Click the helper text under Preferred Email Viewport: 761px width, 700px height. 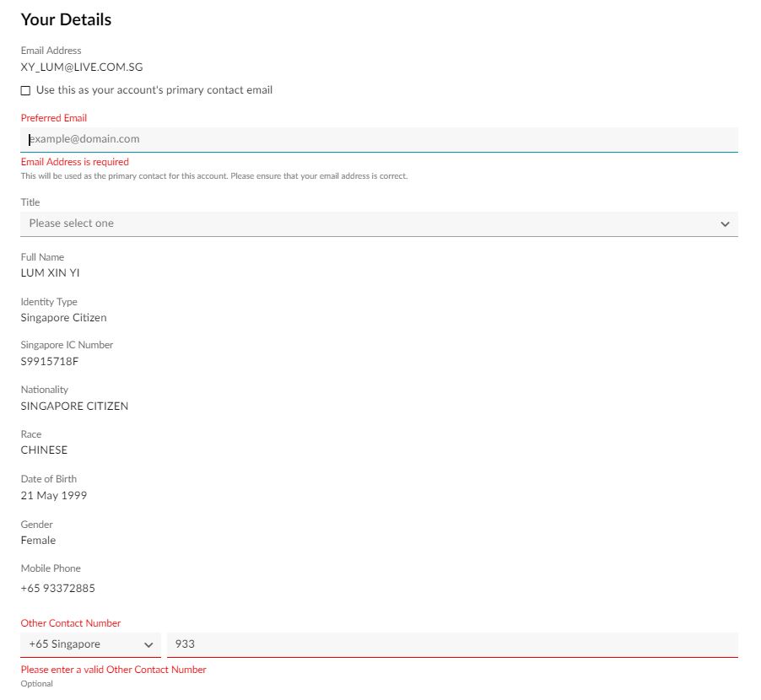(214, 176)
